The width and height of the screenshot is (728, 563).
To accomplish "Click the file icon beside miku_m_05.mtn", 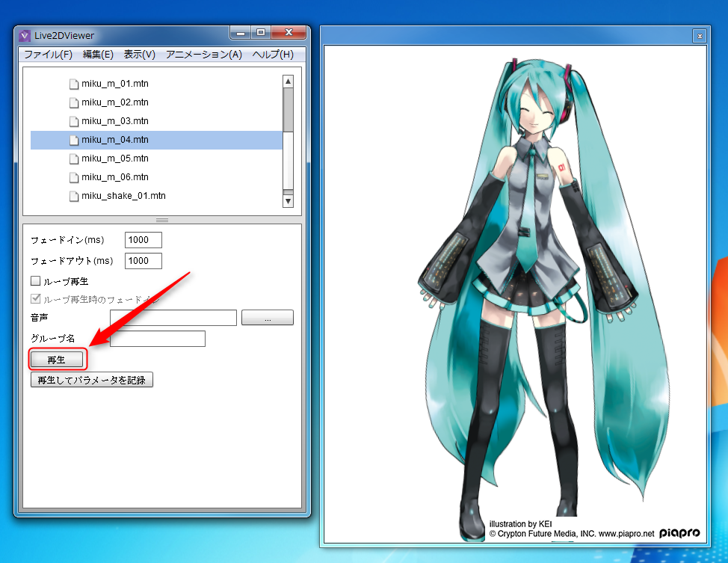I will coord(73,159).
